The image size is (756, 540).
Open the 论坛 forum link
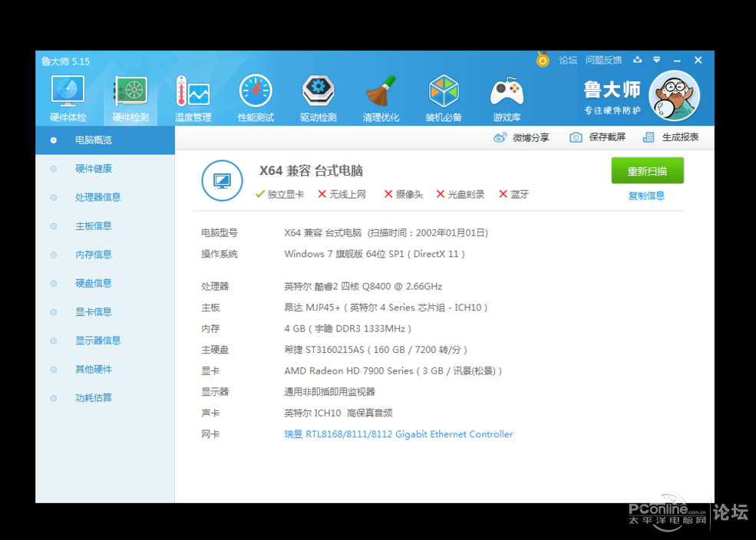pyautogui.click(x=568, y=61)
